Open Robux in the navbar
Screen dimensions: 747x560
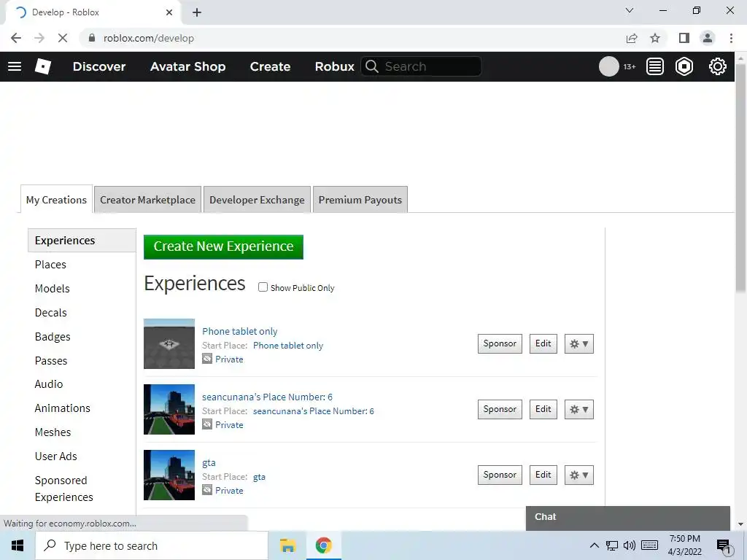pyautogui.click(x=334, y=66)
